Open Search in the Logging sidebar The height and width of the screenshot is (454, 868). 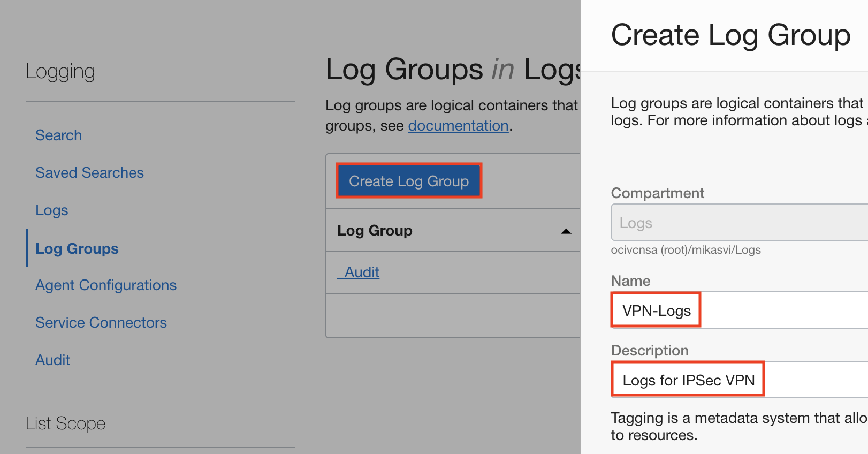[x=58, y=135]
